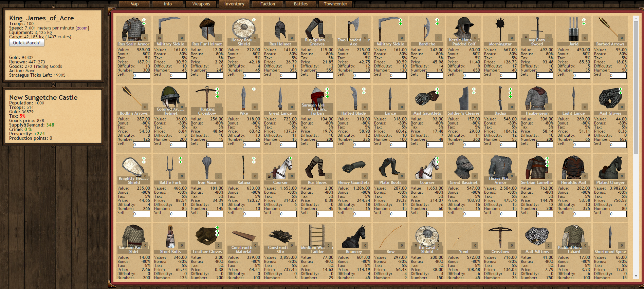Open the Map tab
Screen dimensions: 644x289
point(135,4)
